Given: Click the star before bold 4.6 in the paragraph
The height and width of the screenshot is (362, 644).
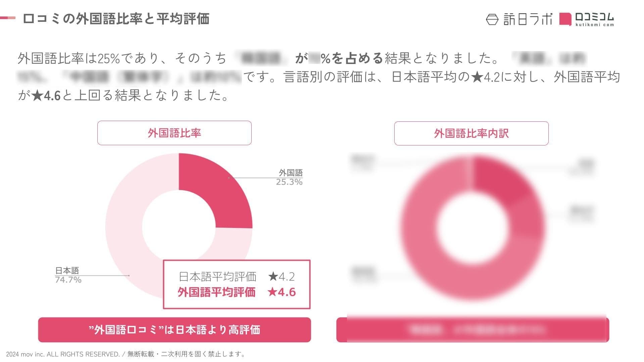Looking at the screenshot, I should coord(37,96).
